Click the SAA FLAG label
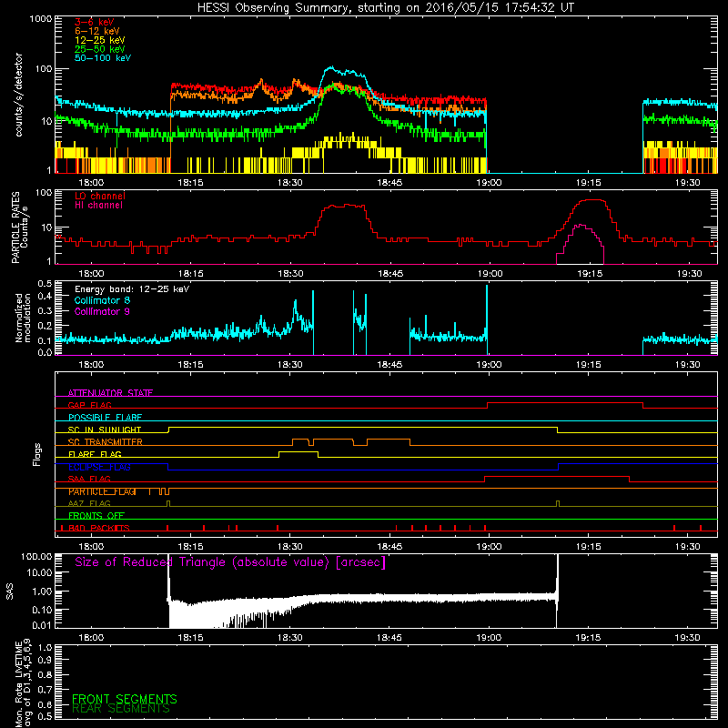The width and height of the screenshot is (728, 728). pyautogui.click(x=89, y=479)
